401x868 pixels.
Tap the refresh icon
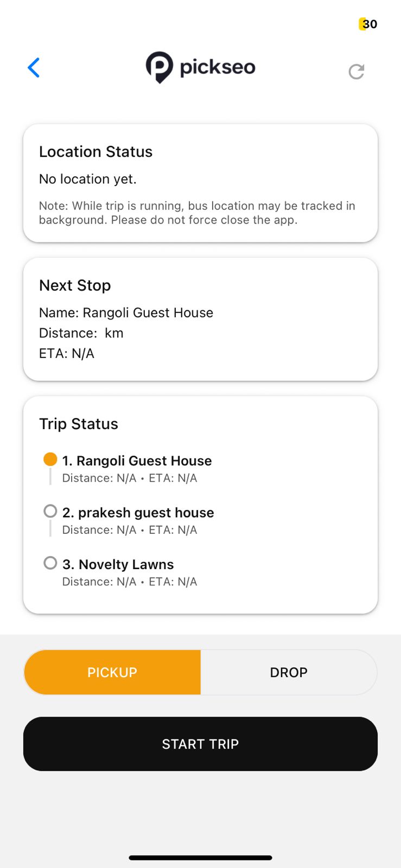pos(357,71)
